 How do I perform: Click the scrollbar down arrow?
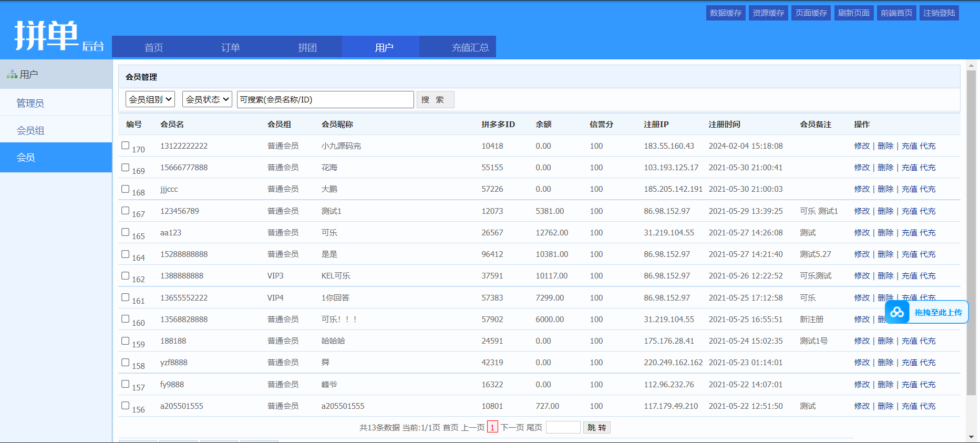pyautogui.click(x=971, y=437)
